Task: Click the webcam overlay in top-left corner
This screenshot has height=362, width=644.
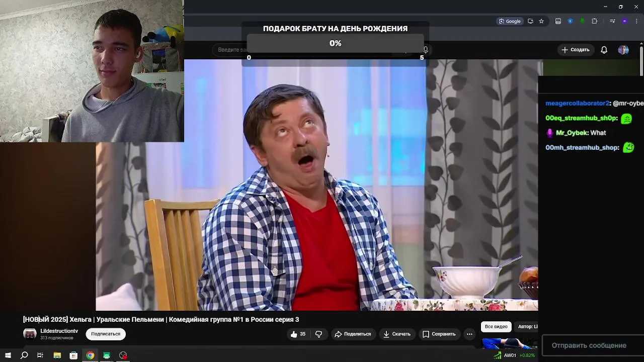Action: tap(92, 71)
